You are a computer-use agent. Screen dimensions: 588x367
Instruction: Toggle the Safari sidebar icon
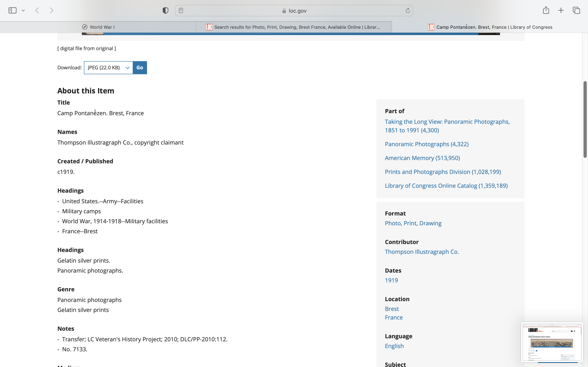[x=12, y=10]
